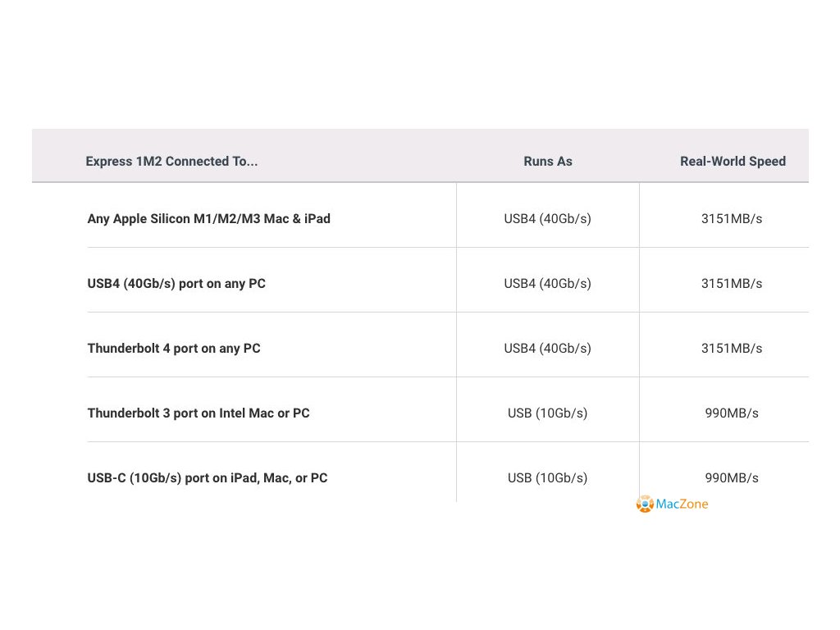Click 990MB/s speed in Thunderbolt 3 row
The image size is (840, 630).
click(732, 413)
